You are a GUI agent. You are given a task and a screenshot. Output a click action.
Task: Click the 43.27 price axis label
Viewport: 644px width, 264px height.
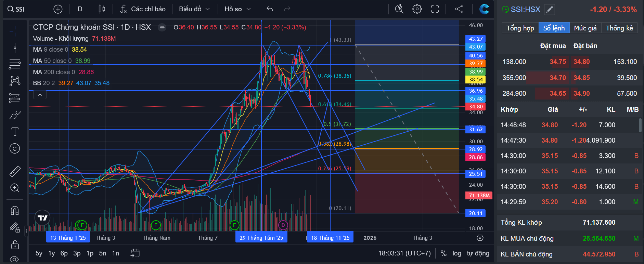[x=476, y=39]
